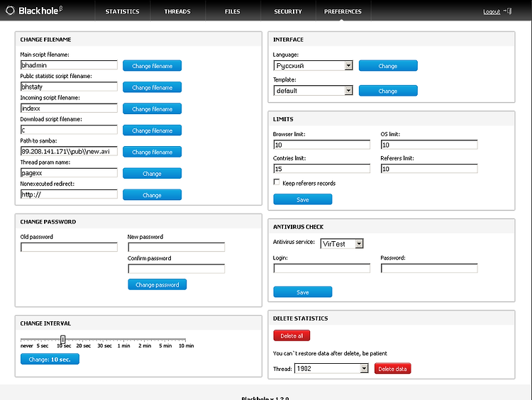Click the Confirm password field
Viewport: 532px width, 400px height.
coord(177,269)
